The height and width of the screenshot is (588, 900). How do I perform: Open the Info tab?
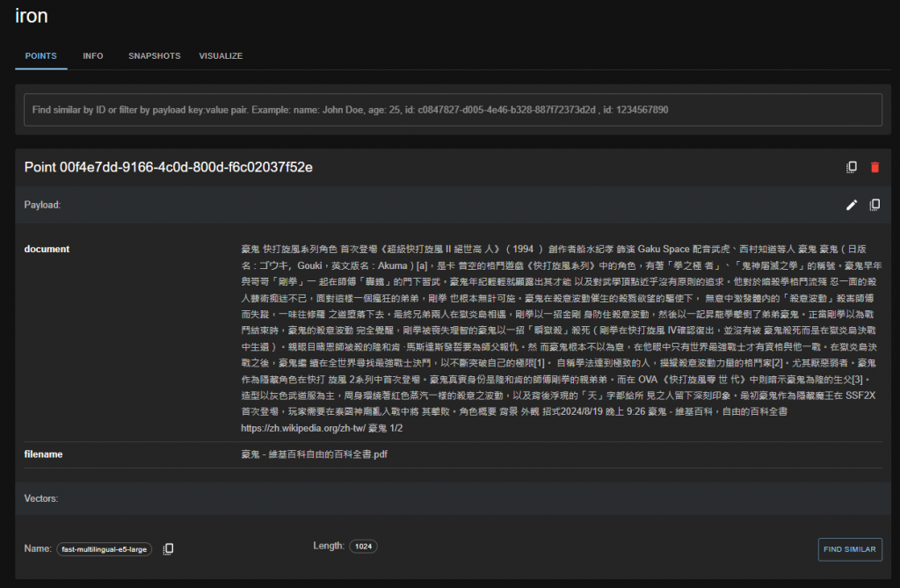93,55
